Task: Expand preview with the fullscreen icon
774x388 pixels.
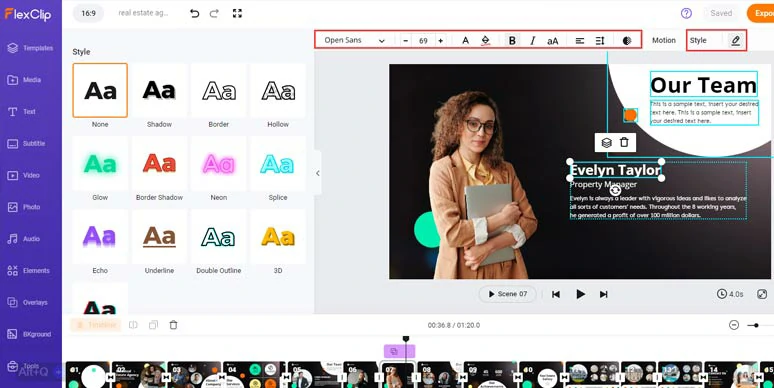Action: point(762,294)
